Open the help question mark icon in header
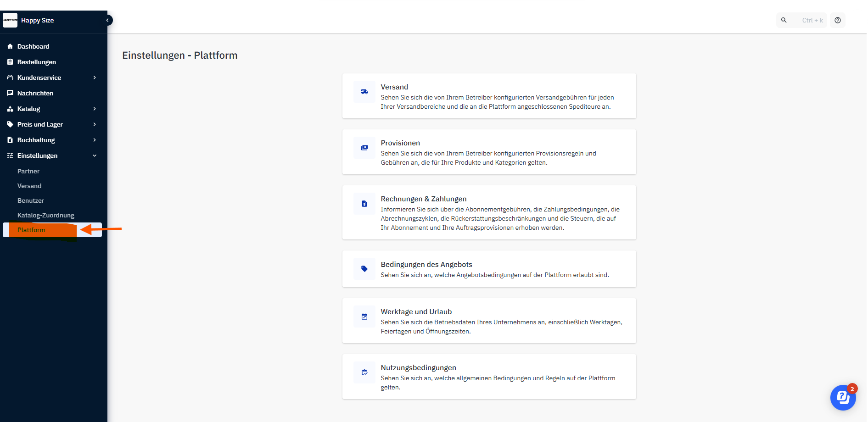The height and width of the screenshot is (422, 868). [x=837, y=20]
